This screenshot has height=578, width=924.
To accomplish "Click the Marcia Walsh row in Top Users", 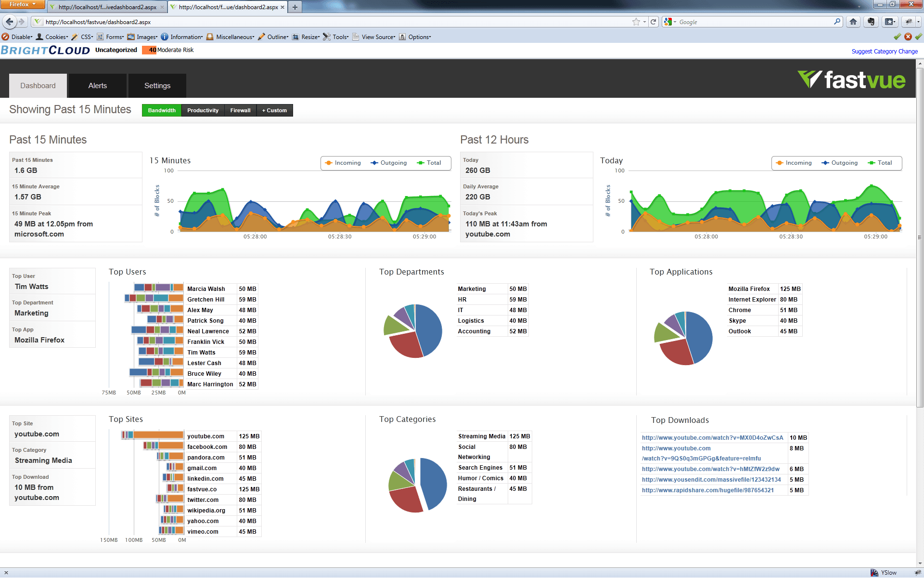I will pyautogui.click(x=221, y=289).
